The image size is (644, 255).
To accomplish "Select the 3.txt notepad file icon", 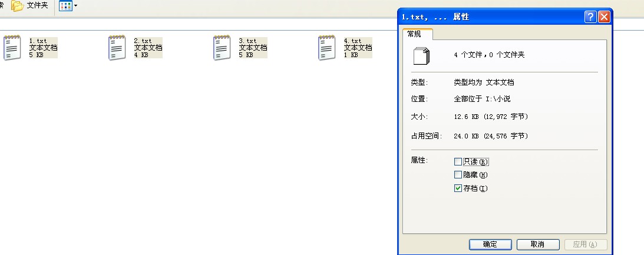I will [x=222, y=48].
